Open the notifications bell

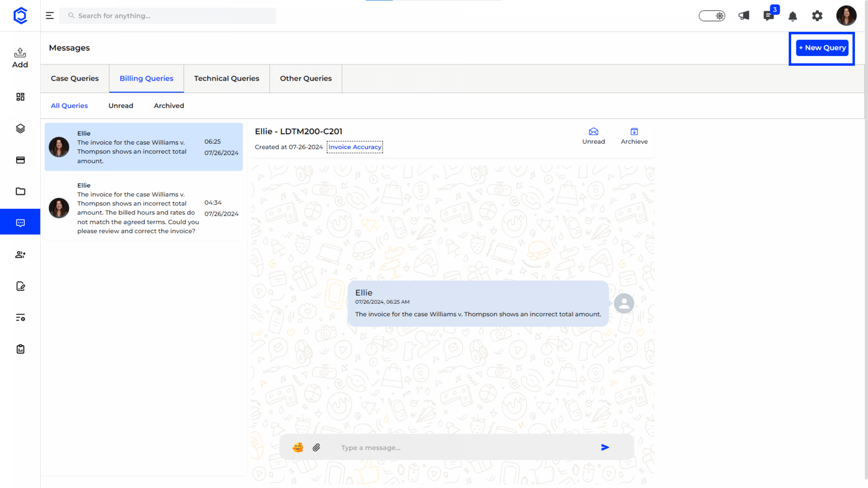[x=793, y=16]
